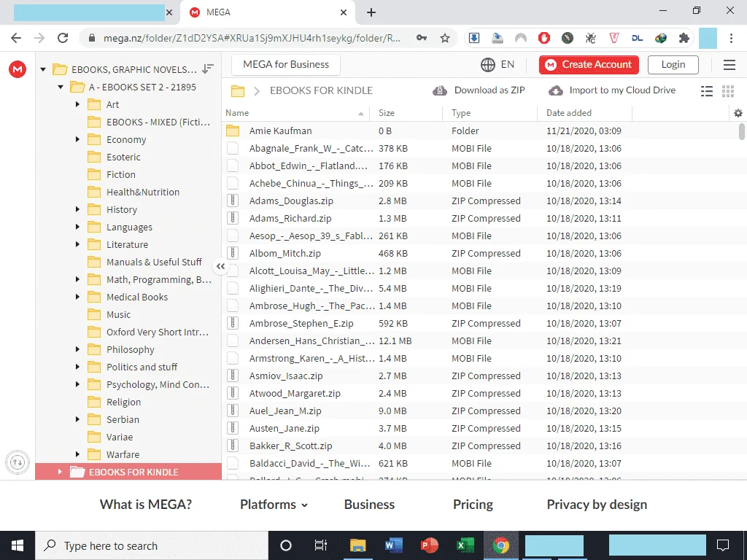Open column settings gear icon
This screenshot has height=560, width=747.
tap(738, 113)
